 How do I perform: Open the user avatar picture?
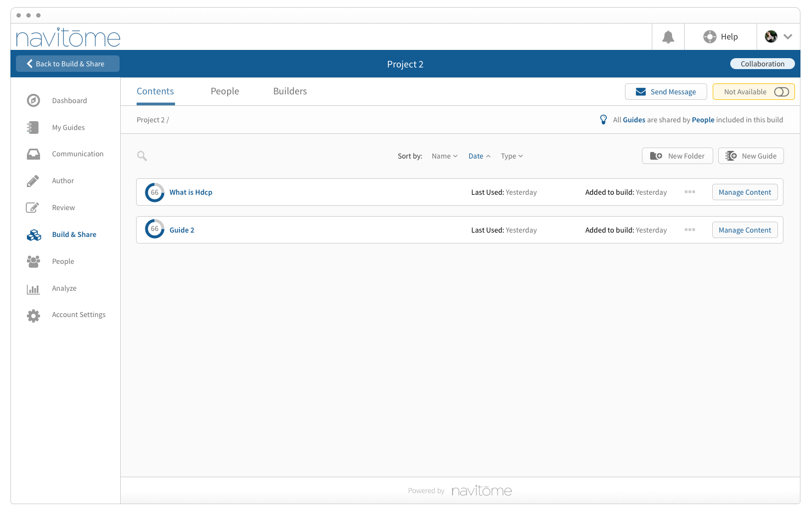771,36
